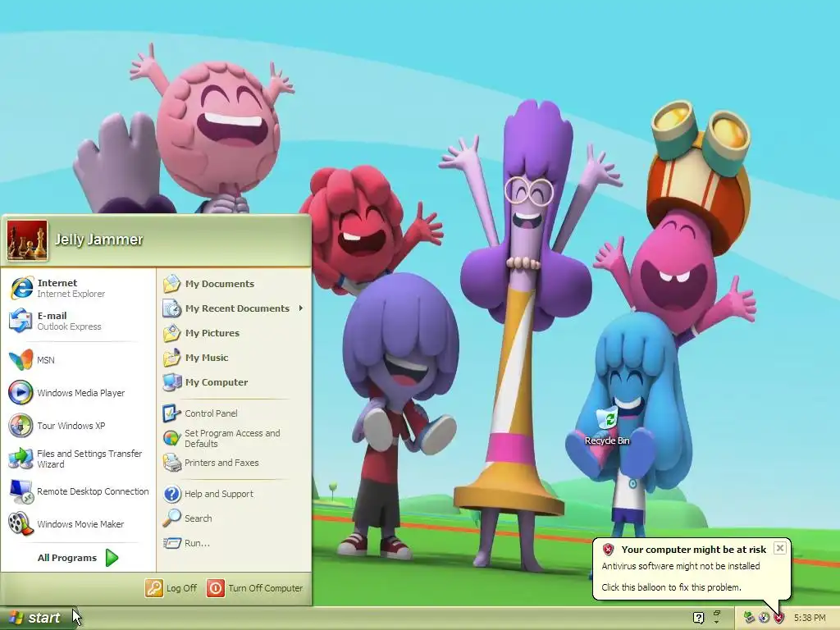Screen dimensions: 840x630
Task: Launch Windows Media Player
Action: [78, 393]
